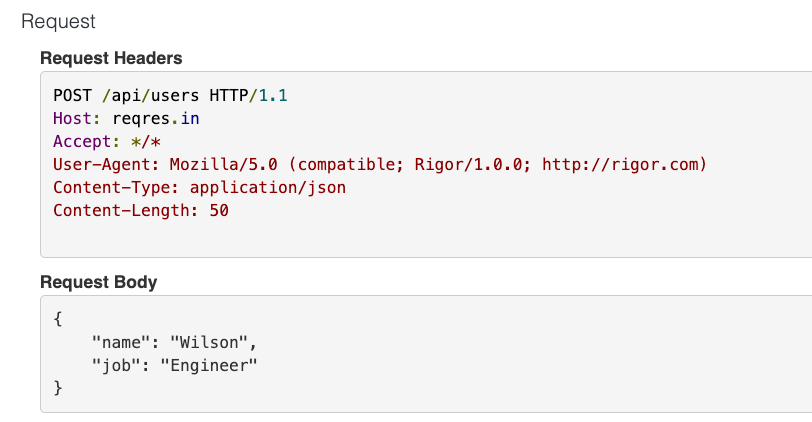The height and width of the screenshot is (422, 812).
Task: Click the Content-Type header name
Action: click(115, 187)
